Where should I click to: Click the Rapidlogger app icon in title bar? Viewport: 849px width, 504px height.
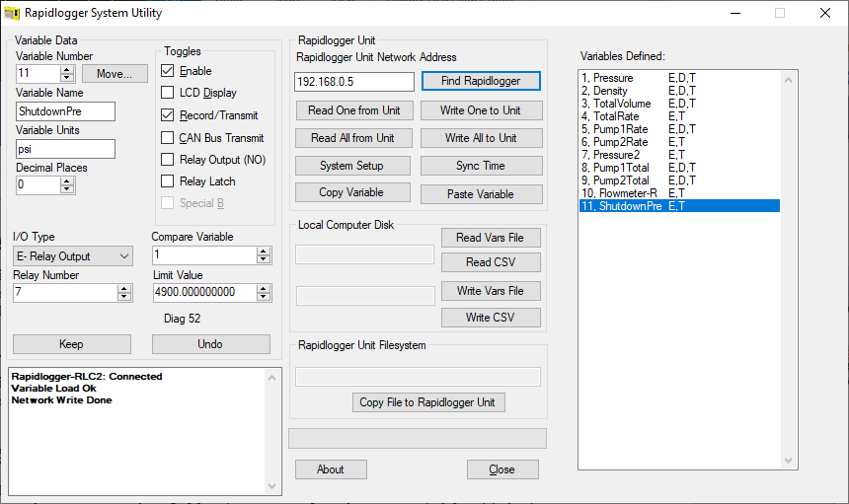click(12, 13)
